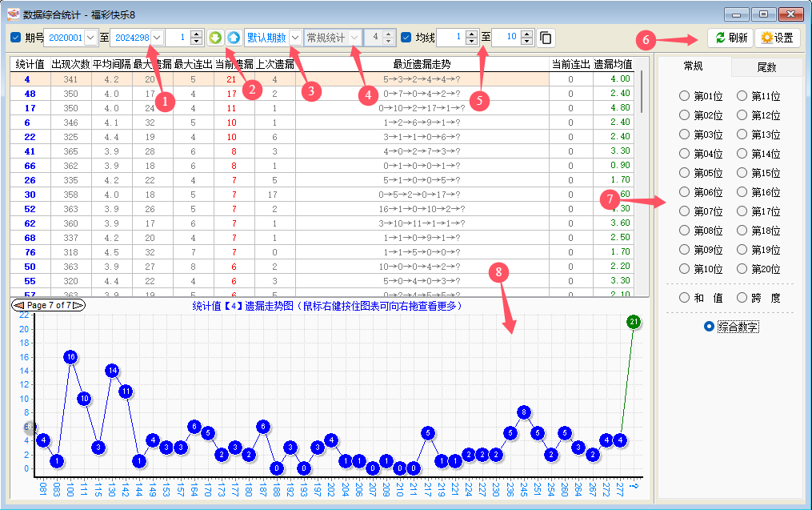Screen dimensions: 812x510
Task: Click the blue up-arrow icon button
Action: coord(234,38)
